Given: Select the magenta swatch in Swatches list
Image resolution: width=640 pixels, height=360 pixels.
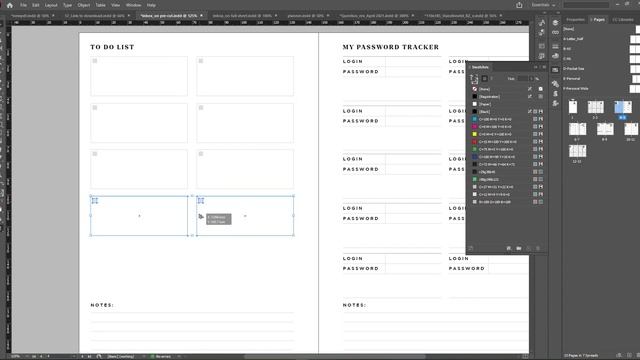Looking at the screenshot, I should pyautogui.click(x=507, y=127).
